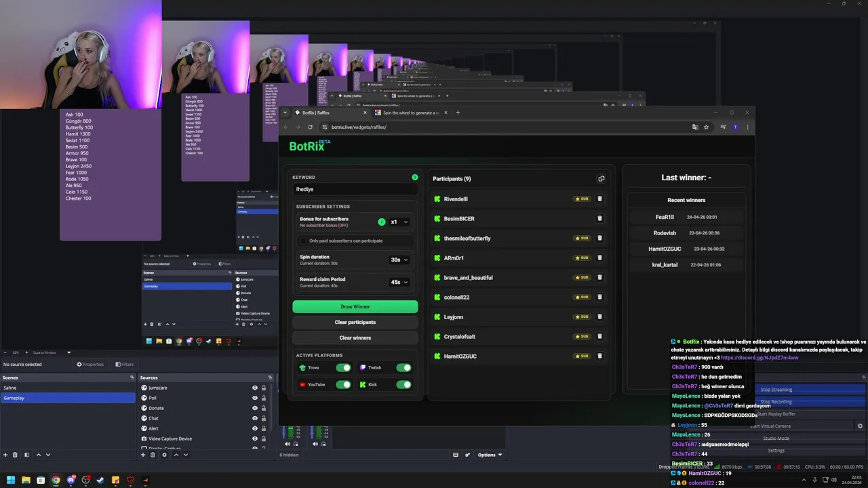Open the audio mixer Options dropdown
This screenshot has height=488, width=868.
click(490, 455)
